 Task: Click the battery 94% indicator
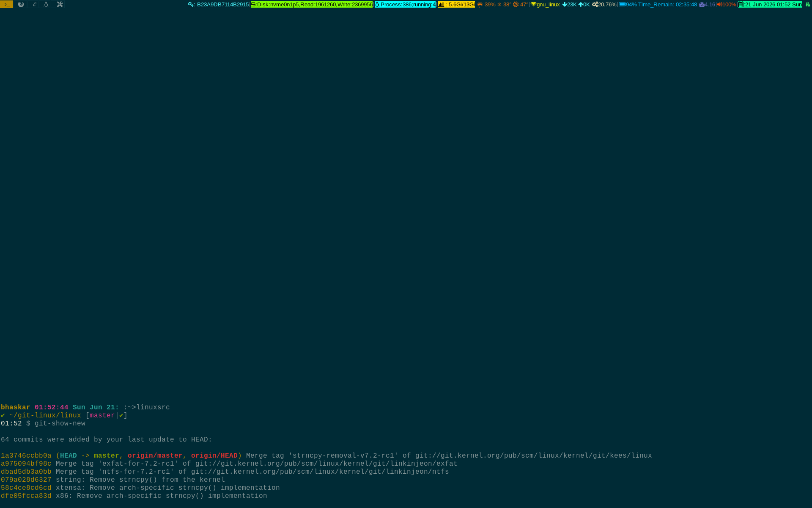pyautogui.click(x=628, y=5)
